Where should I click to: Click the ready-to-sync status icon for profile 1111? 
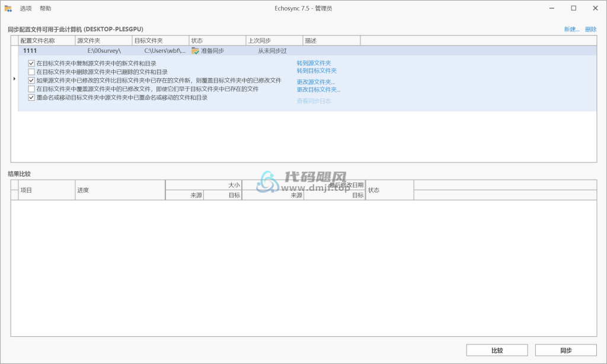[x=195, y=51]
